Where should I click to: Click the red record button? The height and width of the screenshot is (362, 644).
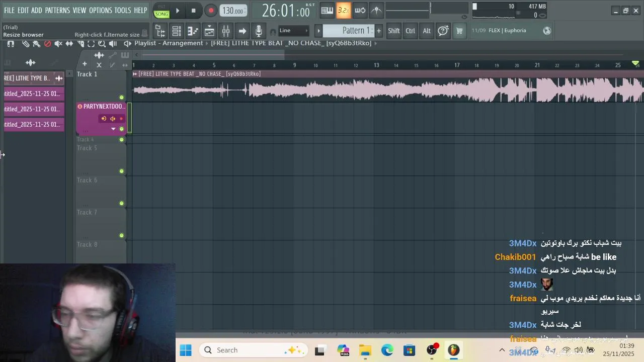[x=211, y=11]
